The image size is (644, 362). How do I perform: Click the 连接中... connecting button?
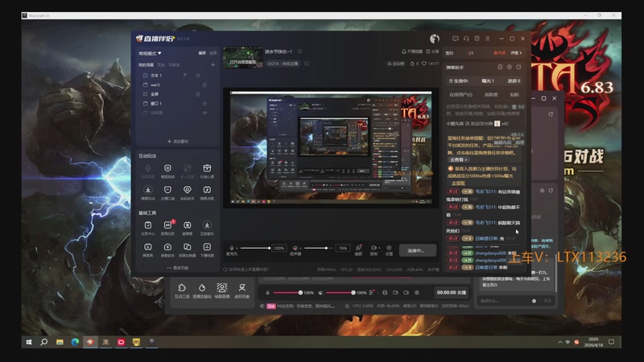pyautogui.click(x=417, y=250)
